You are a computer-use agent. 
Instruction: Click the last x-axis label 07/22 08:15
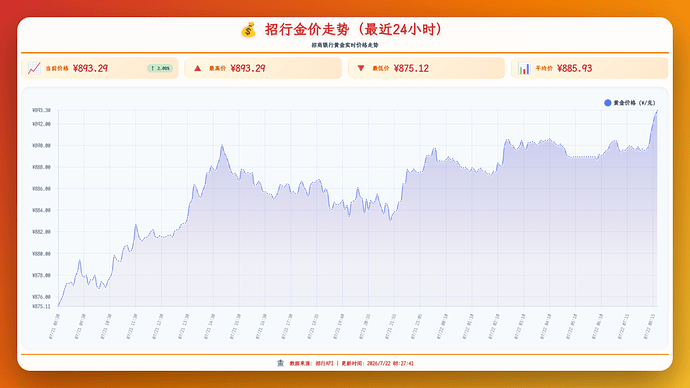pyautogui.click(x=650, y=326)
